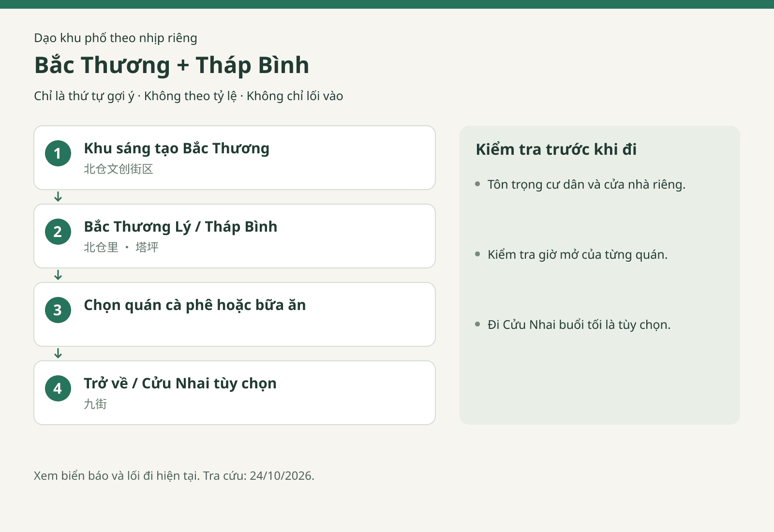774x532 pixels.
Task: Click the Kiểm tra trước khi đi heading
Action: tap(556, 149)
